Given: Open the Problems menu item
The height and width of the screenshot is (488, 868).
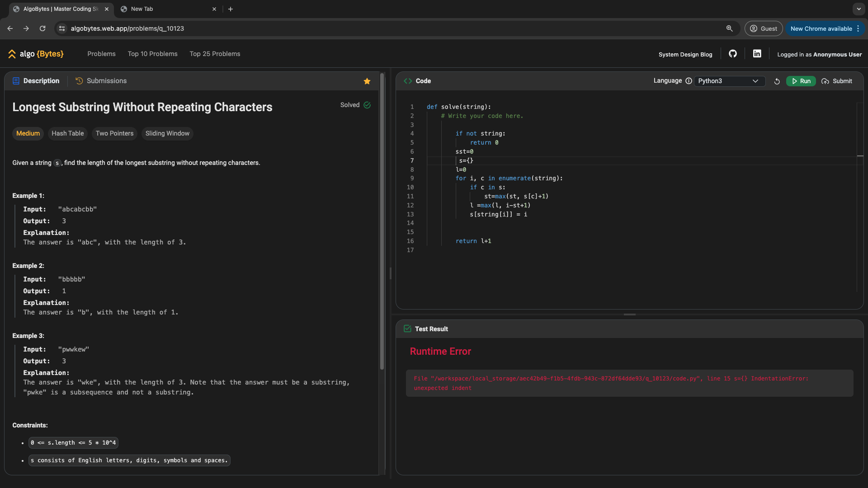Looking at the screenshot, I should tap(101, 54).
